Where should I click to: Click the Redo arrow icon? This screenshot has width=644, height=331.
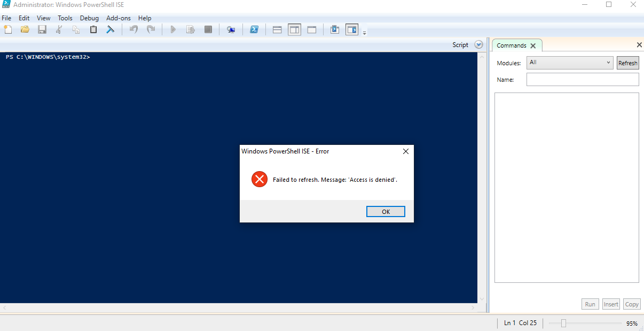point(151,29)
